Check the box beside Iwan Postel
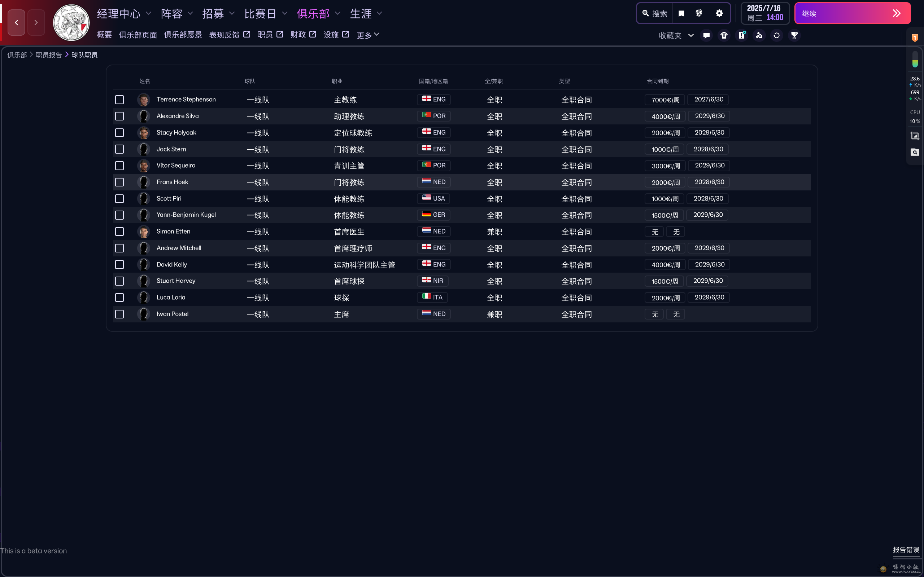 pyautogui.click(x=119, y=314)
